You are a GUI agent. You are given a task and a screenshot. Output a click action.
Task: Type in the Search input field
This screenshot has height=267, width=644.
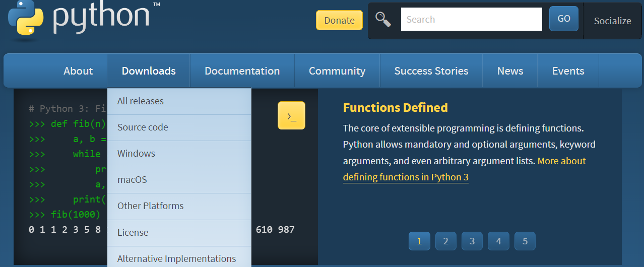[x=471, y=20]
